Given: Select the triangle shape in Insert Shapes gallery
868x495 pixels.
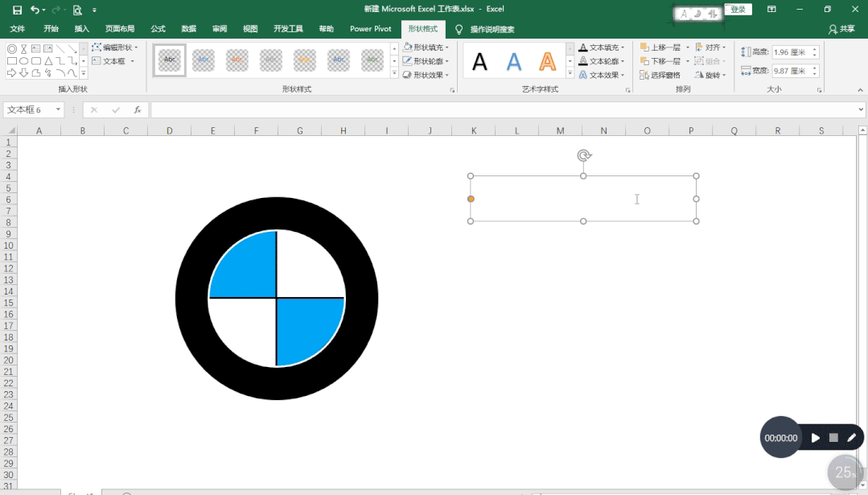Looking at the screenshot, I should (x=49, y=61).
